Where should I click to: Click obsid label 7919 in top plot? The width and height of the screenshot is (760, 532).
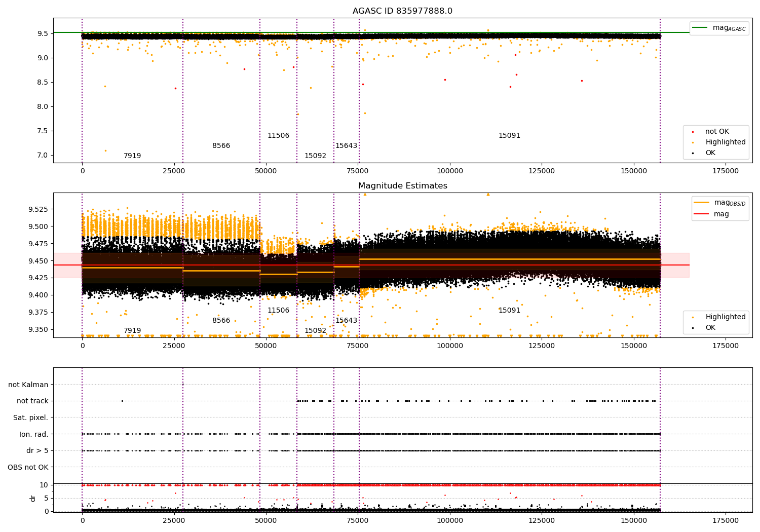132,156
